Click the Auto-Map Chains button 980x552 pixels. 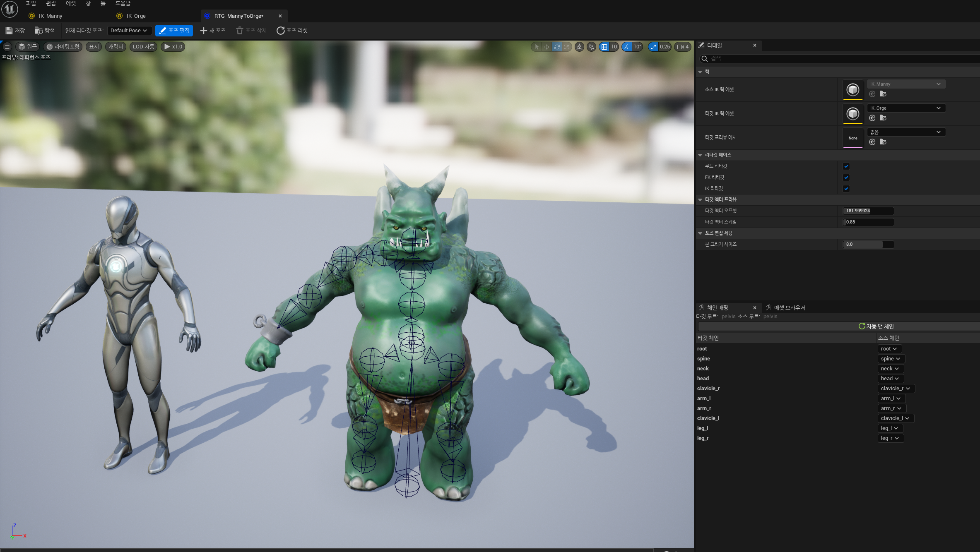(x=876, y=326)
